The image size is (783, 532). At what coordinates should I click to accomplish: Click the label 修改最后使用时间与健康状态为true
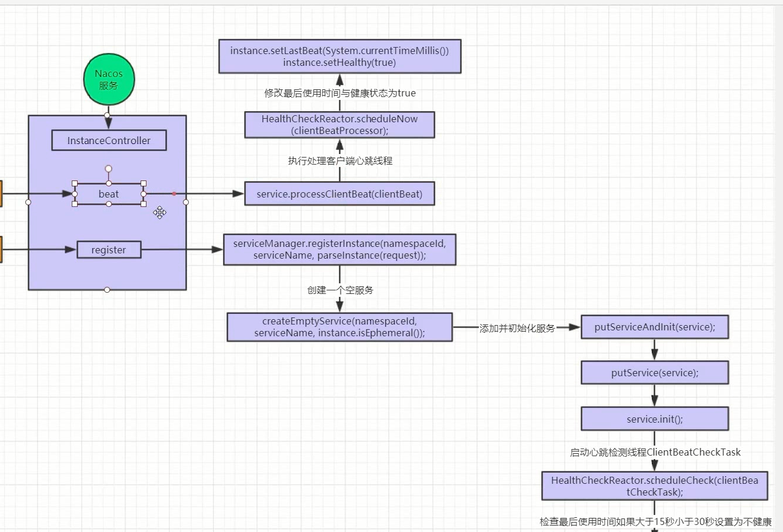click(x=340, y=93)
